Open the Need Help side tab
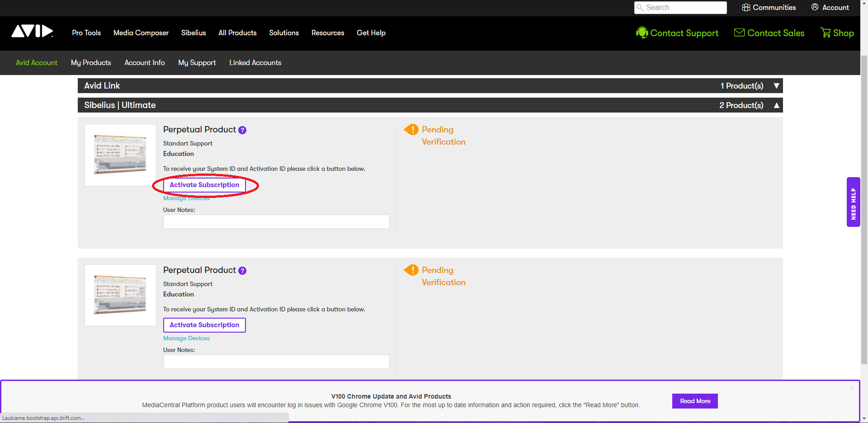This screenshot has width=868, height=423. pos(853,202)
